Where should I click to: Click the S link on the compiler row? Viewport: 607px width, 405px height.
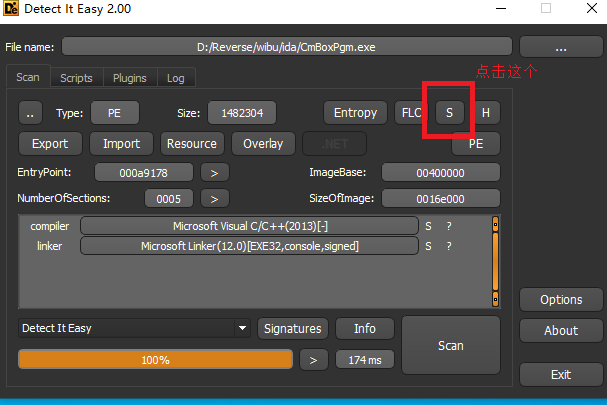(x=428, y=226)
